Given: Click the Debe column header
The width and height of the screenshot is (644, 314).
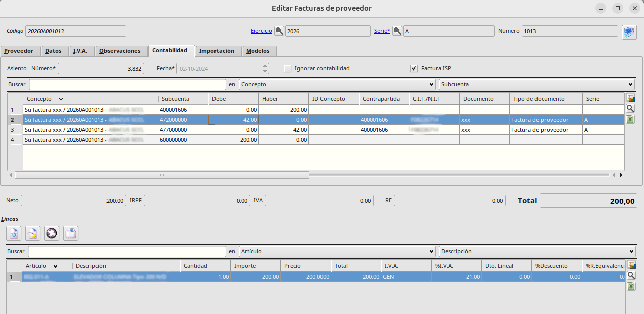Looking at the screenshot, I should pyautogui.click(x=233, y=99).
